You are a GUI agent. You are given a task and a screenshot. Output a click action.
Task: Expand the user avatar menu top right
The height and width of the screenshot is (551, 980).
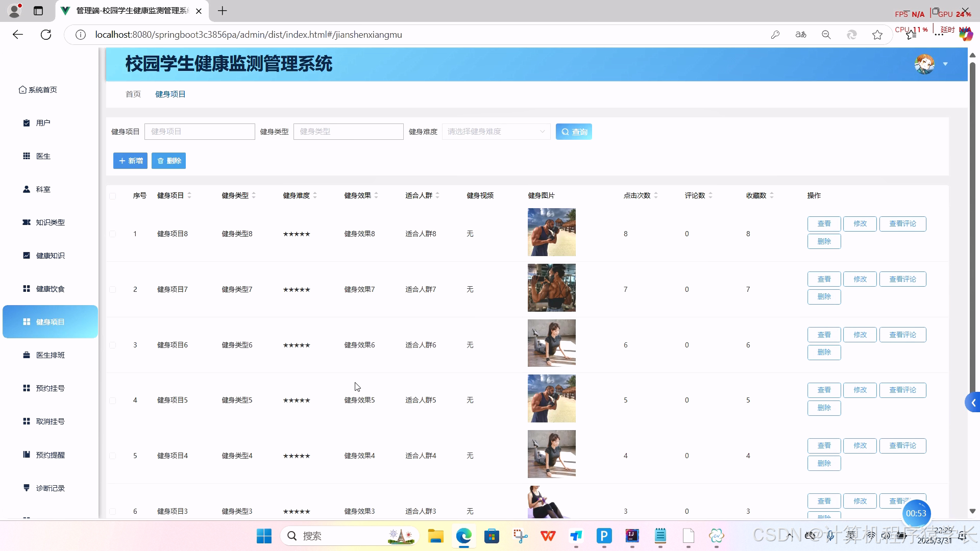[x=945, y=64]
